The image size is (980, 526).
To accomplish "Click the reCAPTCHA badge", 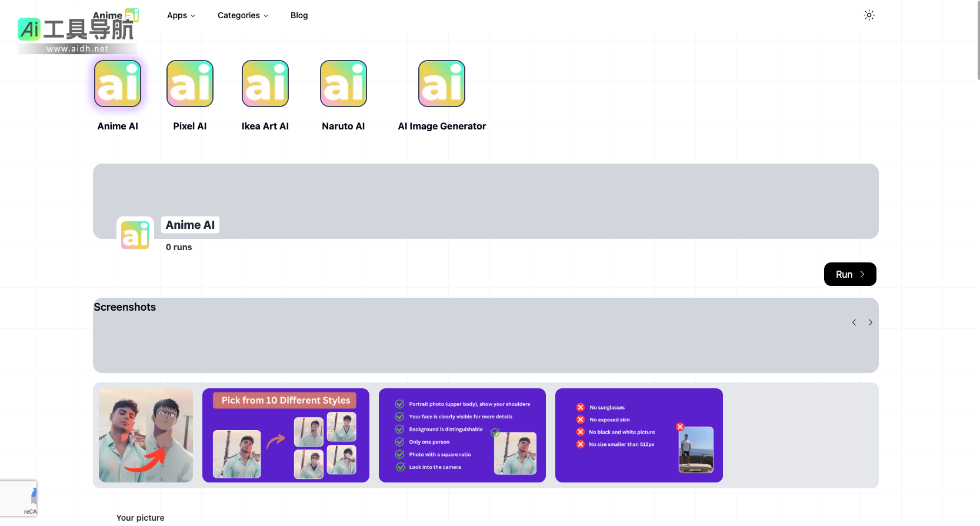I will 19,499.
